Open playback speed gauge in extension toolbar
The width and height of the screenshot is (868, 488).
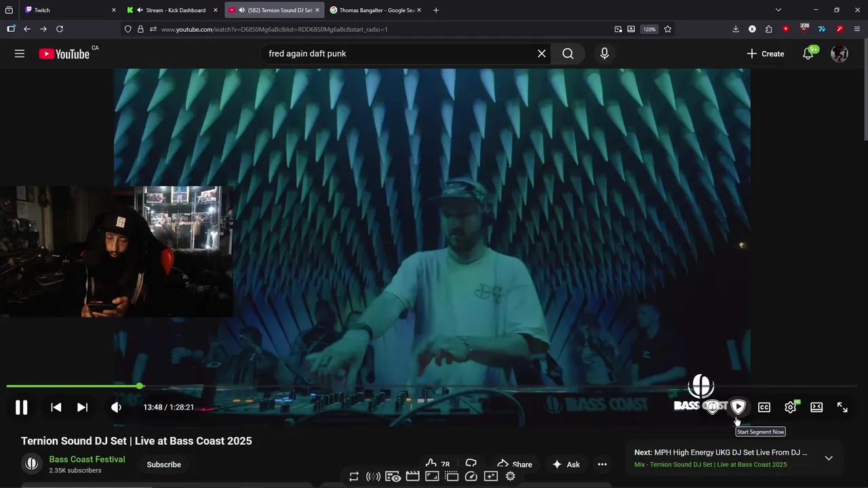pos(471,476)
